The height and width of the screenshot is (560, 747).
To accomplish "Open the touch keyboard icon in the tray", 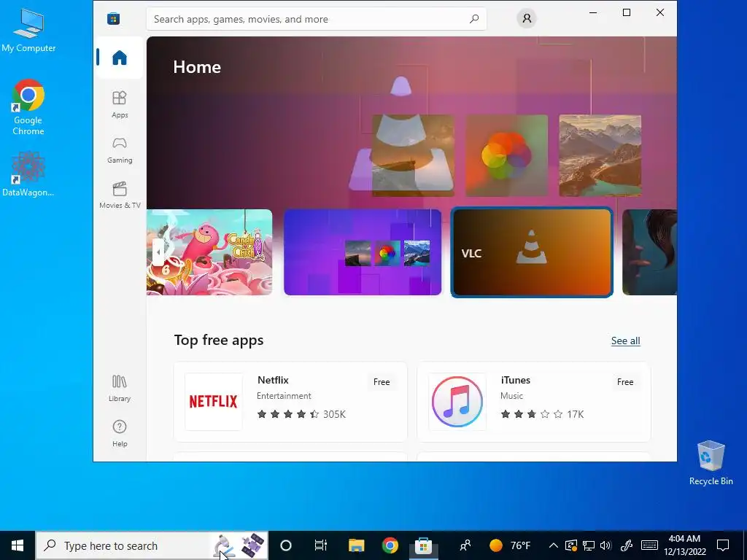I will pos(649,545).
